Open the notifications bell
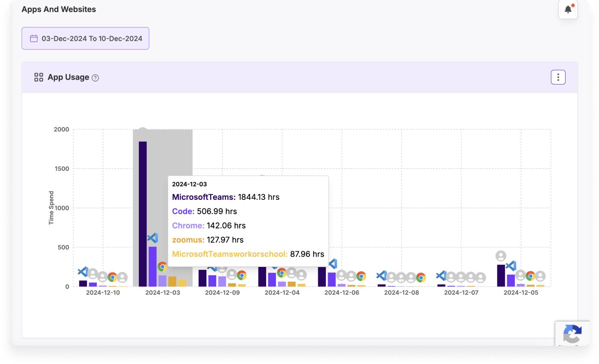This screenshot has height=364, width=599. (568, 9)
